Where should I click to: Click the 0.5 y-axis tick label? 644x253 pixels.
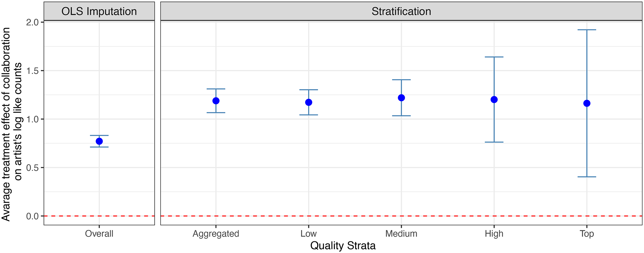click(x=32, y=168)
